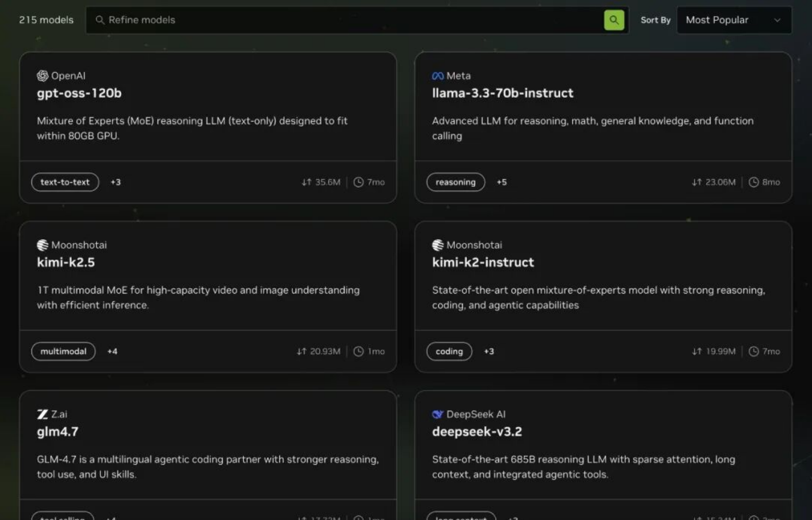Click the OpenAI publisher name
812x520 pixels.
68,76
